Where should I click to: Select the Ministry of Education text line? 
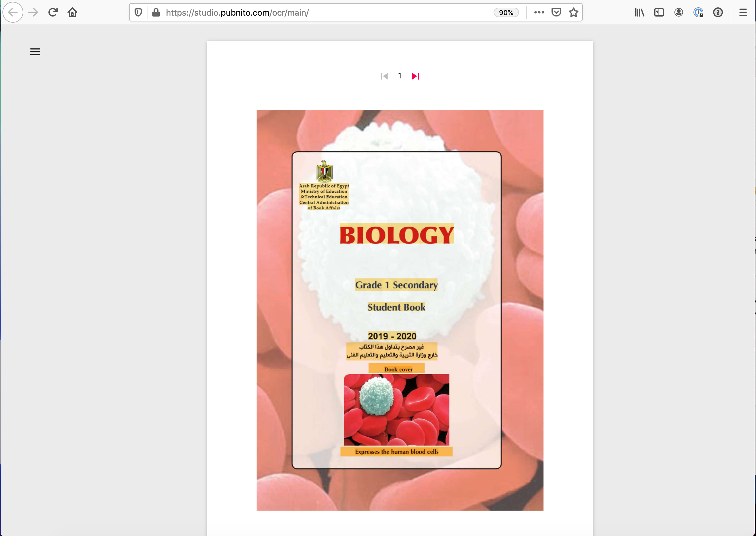pos(324,191)
